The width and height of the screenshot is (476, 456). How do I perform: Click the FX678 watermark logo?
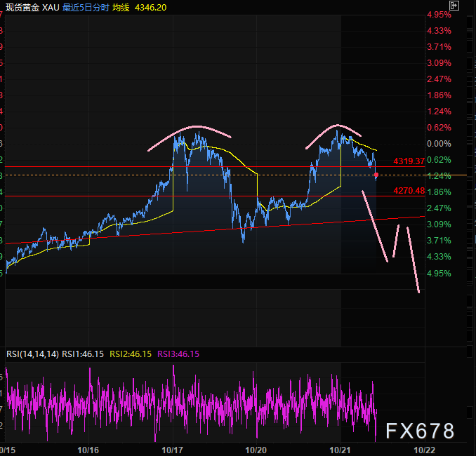pyautogui.click(x=420, y=430)
